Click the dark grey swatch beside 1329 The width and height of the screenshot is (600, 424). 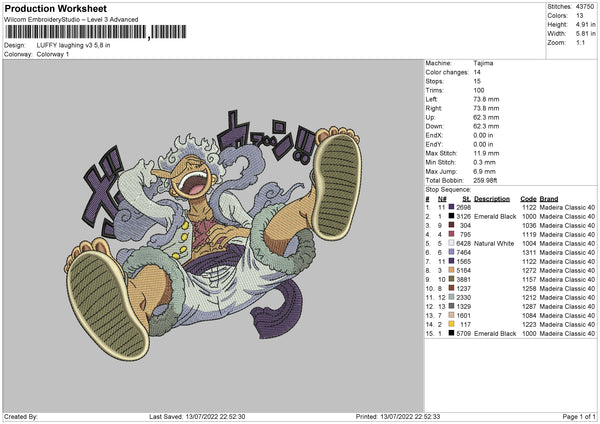(451, 306)
